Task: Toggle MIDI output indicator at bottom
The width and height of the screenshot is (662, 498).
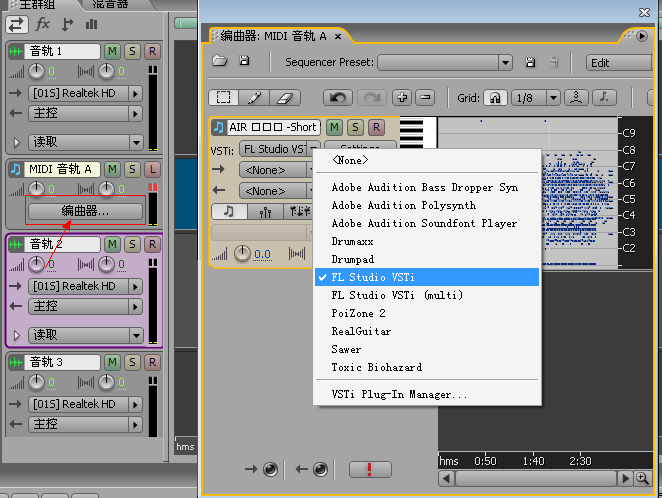Action: point(320,469)
